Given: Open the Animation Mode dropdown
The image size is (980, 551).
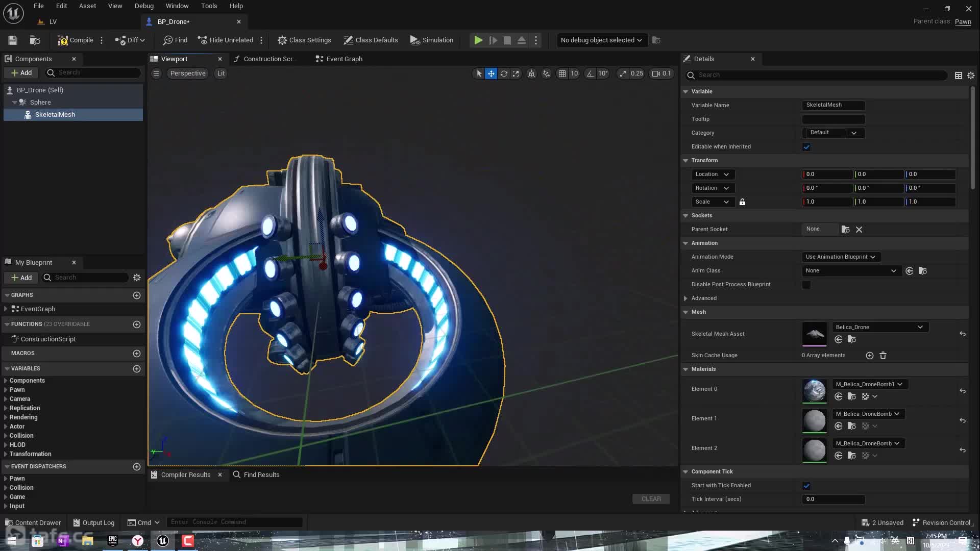Looking at the screenshot, I should [841, 257].
